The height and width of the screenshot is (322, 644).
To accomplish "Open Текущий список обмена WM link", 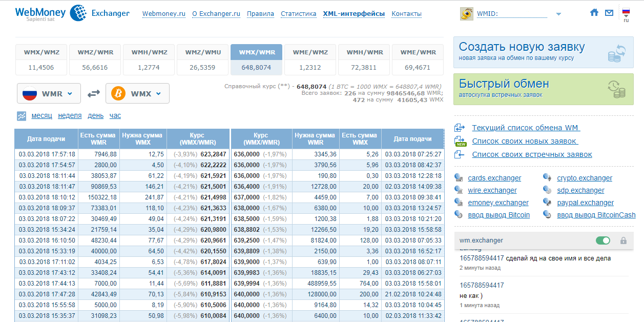I will [x=526, y=128].
